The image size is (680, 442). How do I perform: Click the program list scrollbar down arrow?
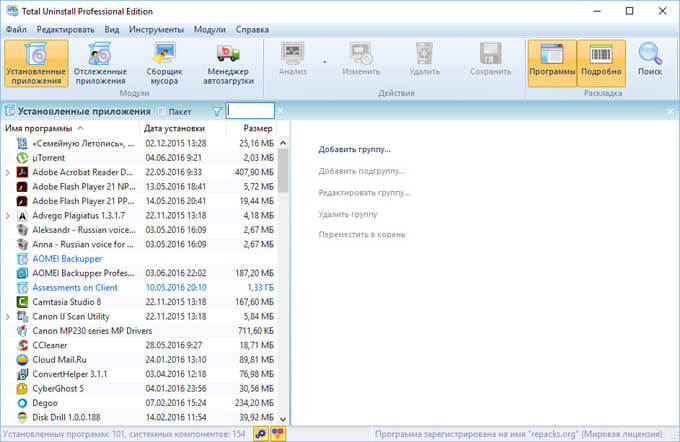283,419
